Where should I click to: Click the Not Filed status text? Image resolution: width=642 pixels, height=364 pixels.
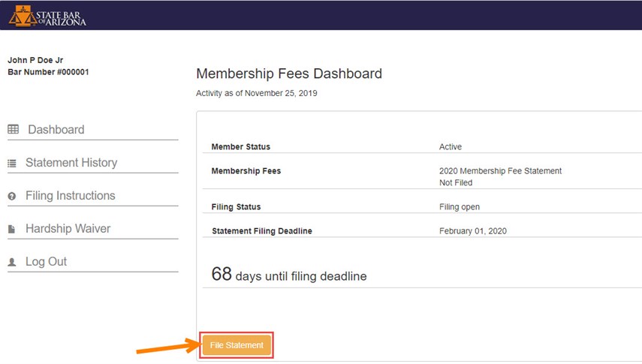(x=456, y=182)
